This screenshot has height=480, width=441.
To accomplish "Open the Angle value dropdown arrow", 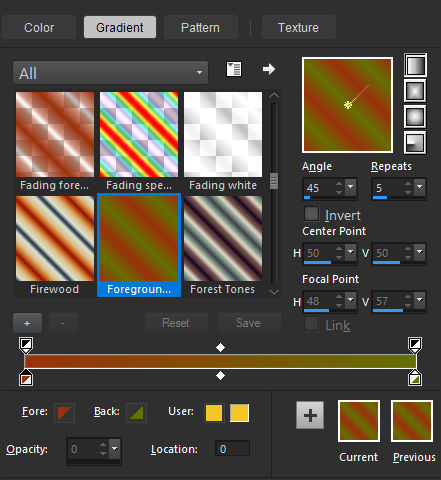I will [x=350, y=187].
